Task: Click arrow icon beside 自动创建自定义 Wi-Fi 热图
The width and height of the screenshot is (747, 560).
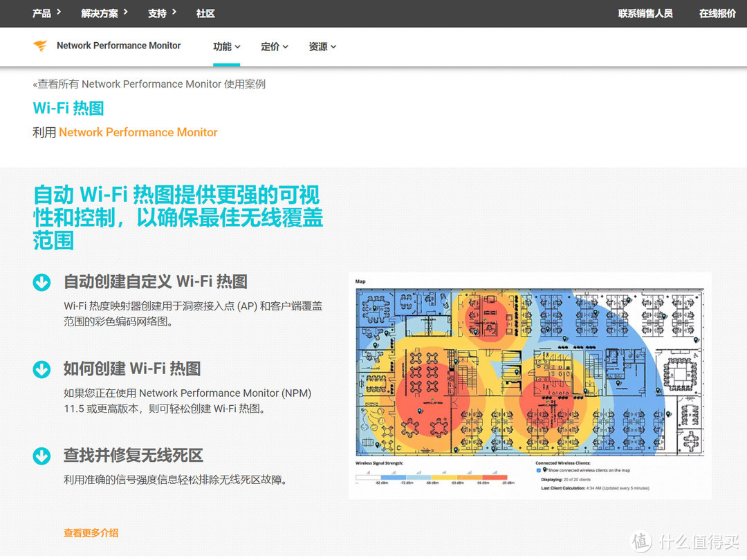Action: (41, 282)
